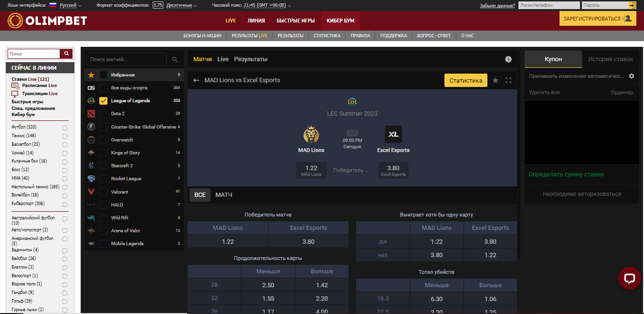The height and width of the screenshot is (314, 644).
Task: Select odds 2.50 for map duration under 28
Action: click(x=268, y=285)
